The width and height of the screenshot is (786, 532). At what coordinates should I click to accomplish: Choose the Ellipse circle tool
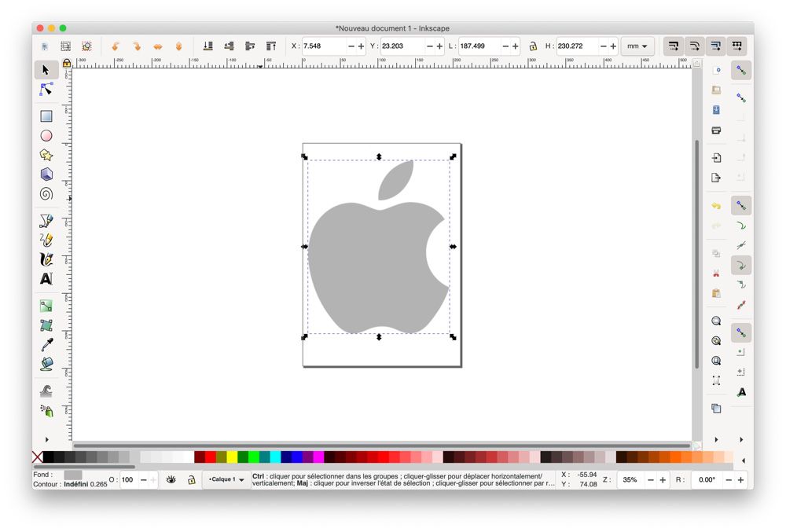pos(46,136)
